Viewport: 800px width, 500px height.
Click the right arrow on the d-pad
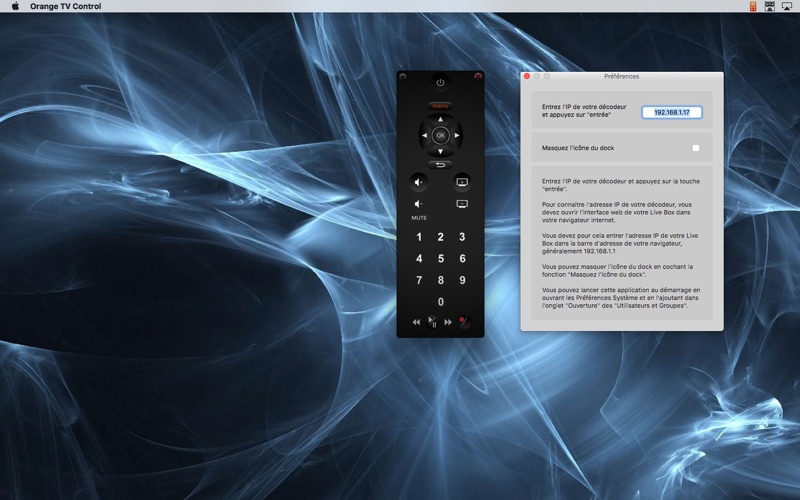pos(457,135)
